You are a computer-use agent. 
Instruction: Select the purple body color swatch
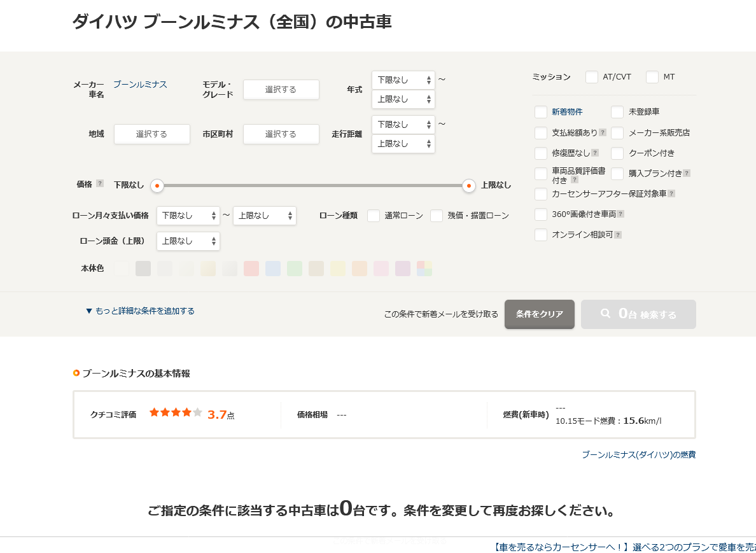tap(403, 269)
